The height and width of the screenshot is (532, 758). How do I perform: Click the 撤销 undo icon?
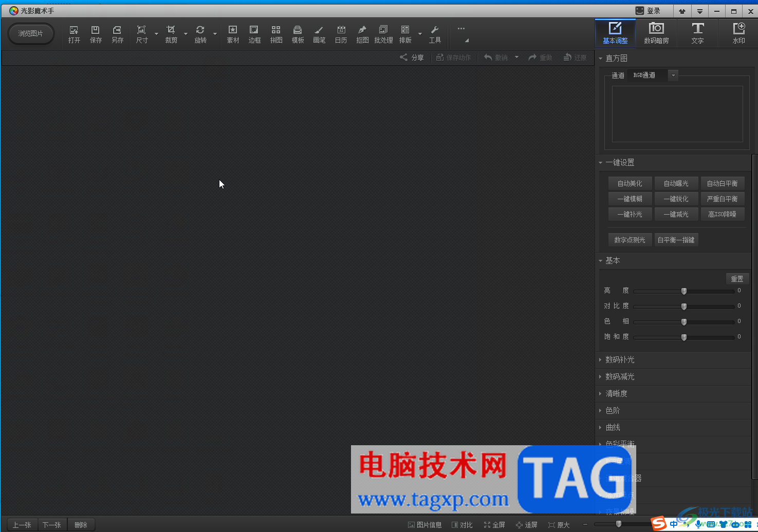click(x=496, y=58)
